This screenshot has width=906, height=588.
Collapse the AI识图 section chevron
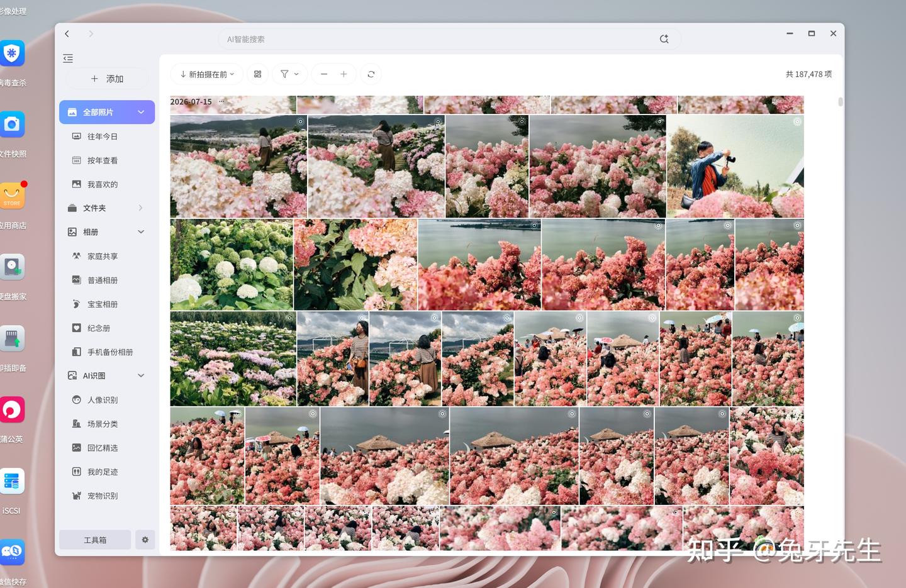click(x=141, y=375)
